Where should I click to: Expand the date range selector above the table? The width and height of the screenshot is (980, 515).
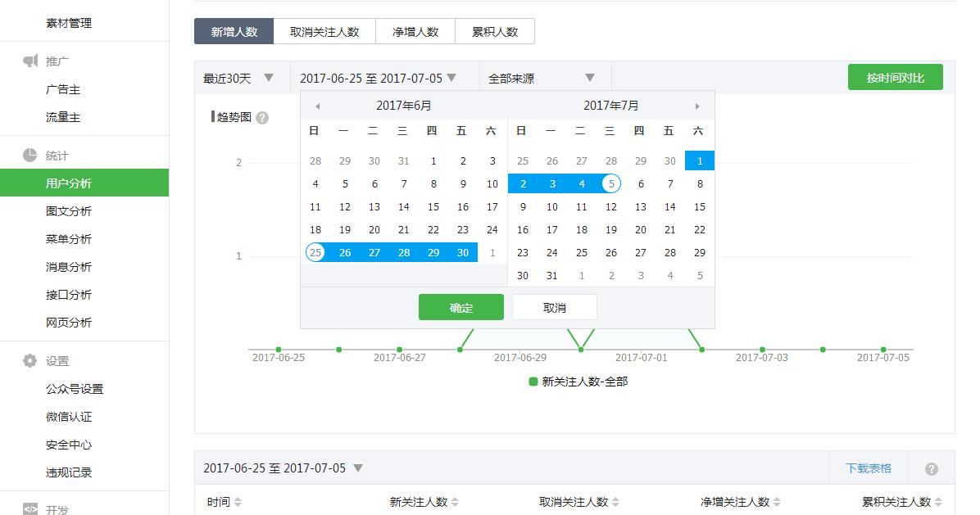point(280,468)
